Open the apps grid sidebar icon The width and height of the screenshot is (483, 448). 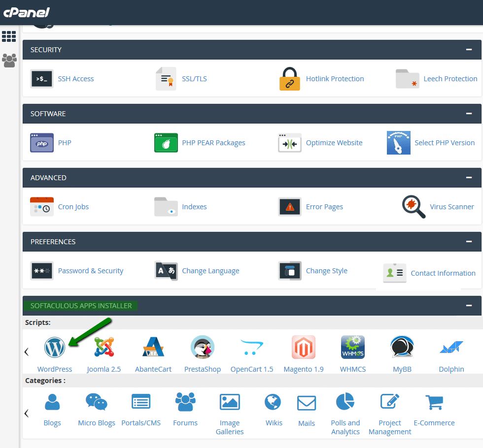(x=9, y=36)
